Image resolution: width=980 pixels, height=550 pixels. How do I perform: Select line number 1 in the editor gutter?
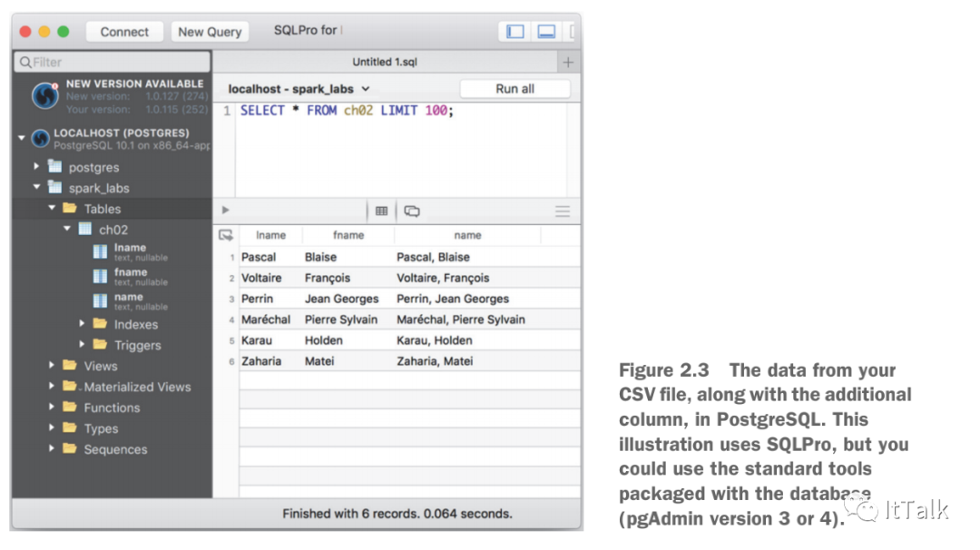226,111
